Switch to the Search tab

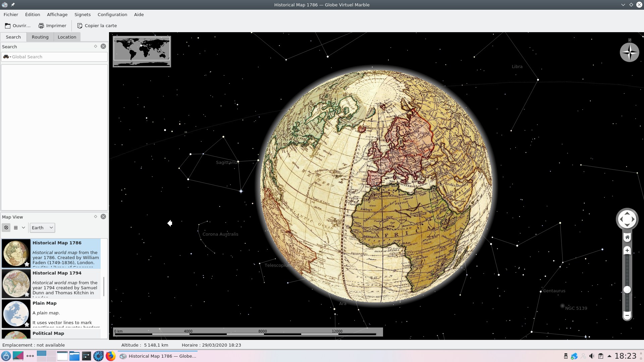coord(13,37)
